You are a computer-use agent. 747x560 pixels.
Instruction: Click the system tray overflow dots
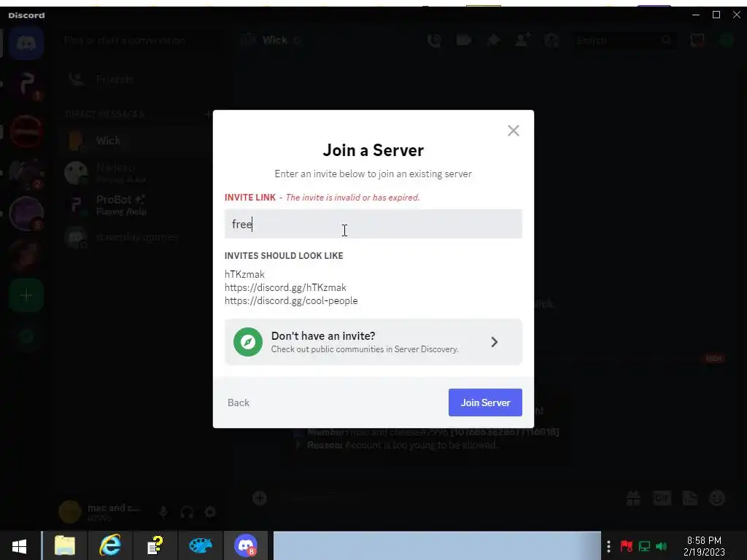pyautogui.click(x=608, y=546)
